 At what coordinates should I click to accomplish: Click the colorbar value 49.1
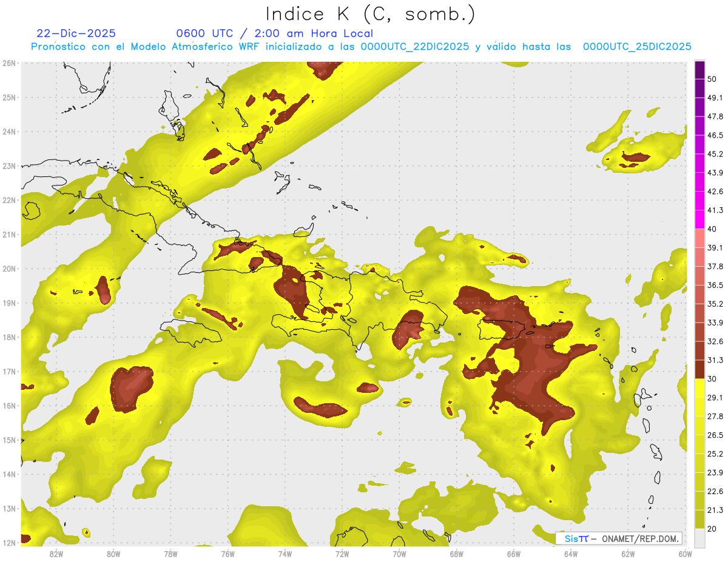coord(715,98)
